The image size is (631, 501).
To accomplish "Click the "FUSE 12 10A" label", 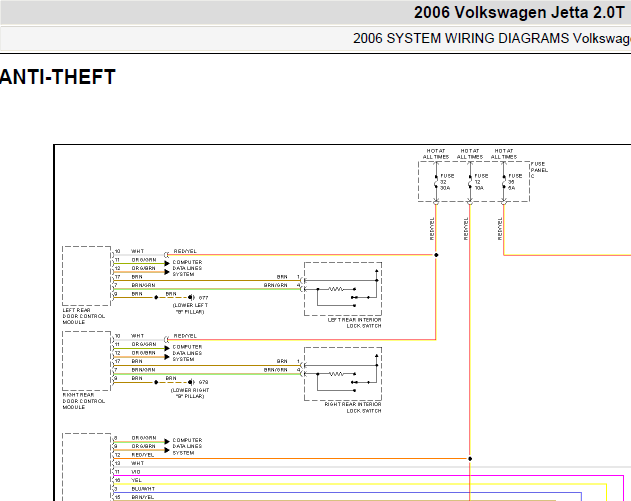I will tap(481, 182).
